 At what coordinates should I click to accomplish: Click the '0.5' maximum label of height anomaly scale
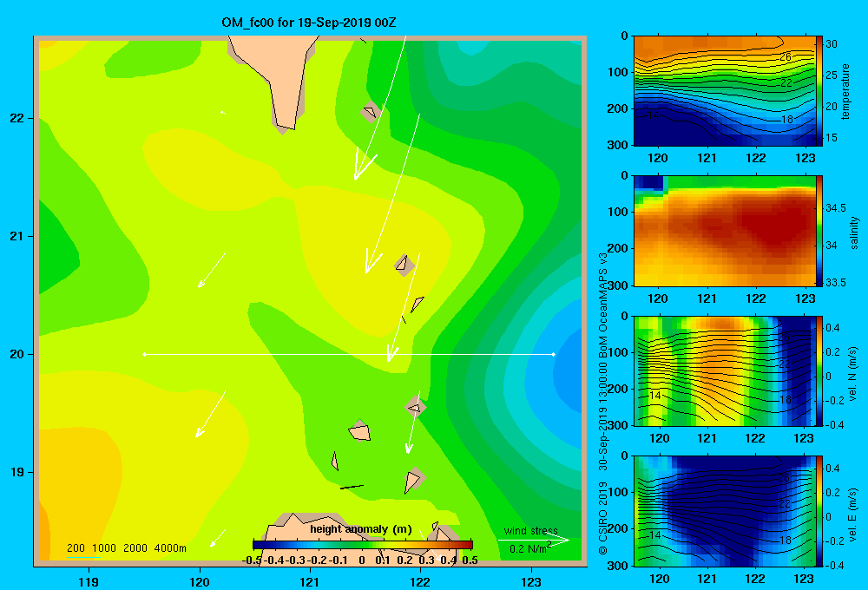470,560
